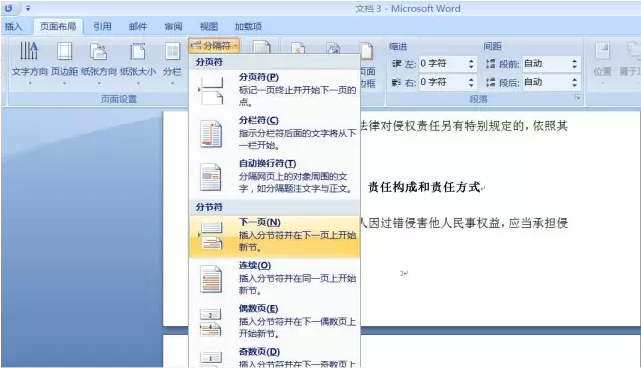Click the page color icon
This screenshot has height=368, width=641.
333,48
